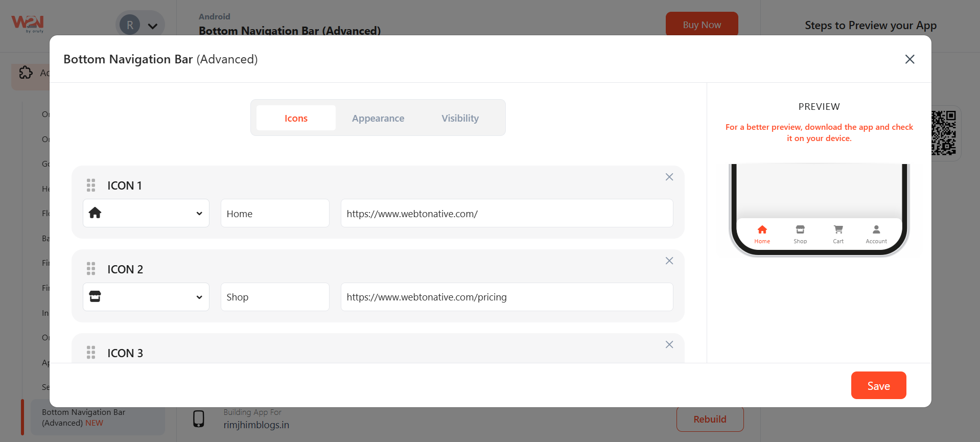The image size is (980, 442).
Task: Grab the ICON 3 drag handle
Action: (91, 353)
